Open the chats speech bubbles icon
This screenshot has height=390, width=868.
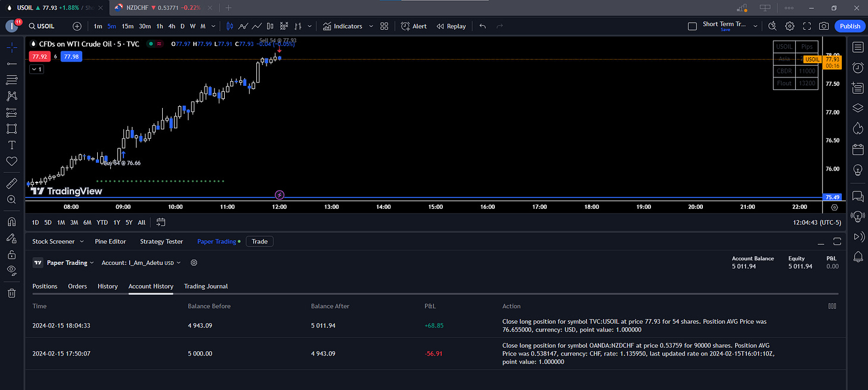point(858,196)
